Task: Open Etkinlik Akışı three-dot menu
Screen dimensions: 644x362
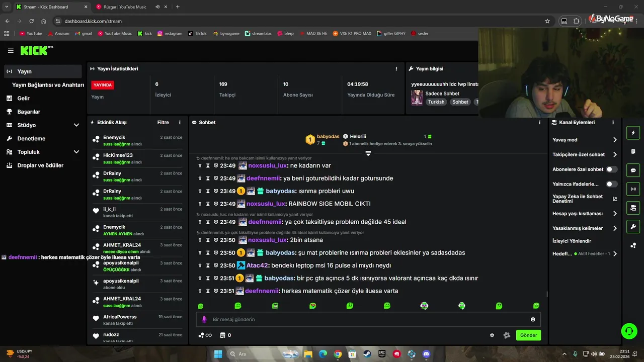Action: point(180,122)
